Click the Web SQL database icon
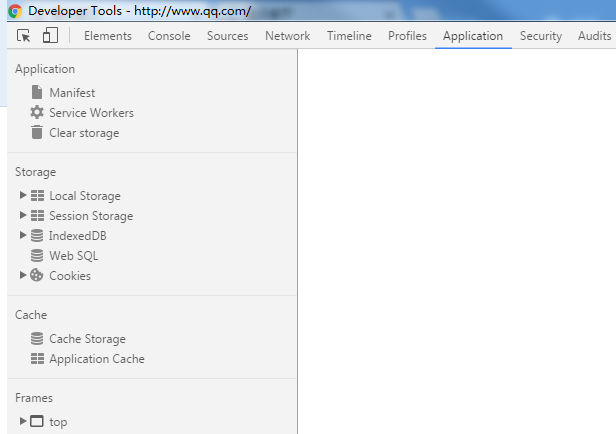Viewport: 616px width, 434px height. tap(37, 256)
